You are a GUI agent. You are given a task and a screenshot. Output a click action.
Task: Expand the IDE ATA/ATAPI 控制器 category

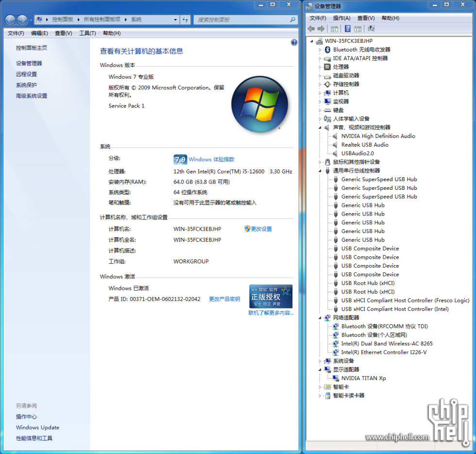point(320,58)
